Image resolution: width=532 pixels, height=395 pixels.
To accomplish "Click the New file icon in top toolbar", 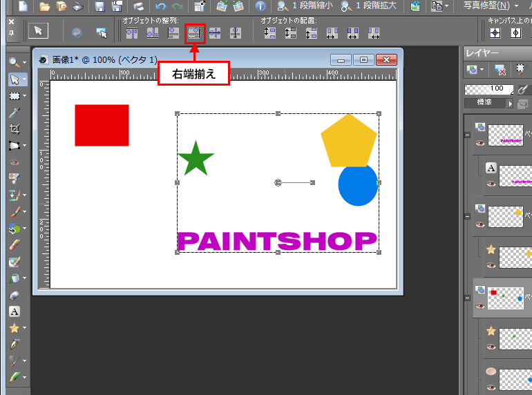I will (x=23, y=6).
